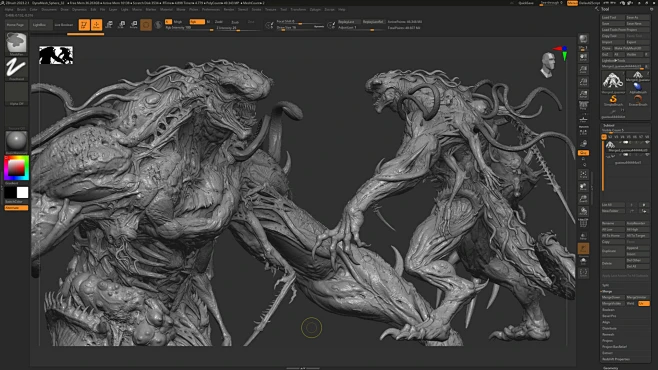Click the QuickSave button

point(526,3)
